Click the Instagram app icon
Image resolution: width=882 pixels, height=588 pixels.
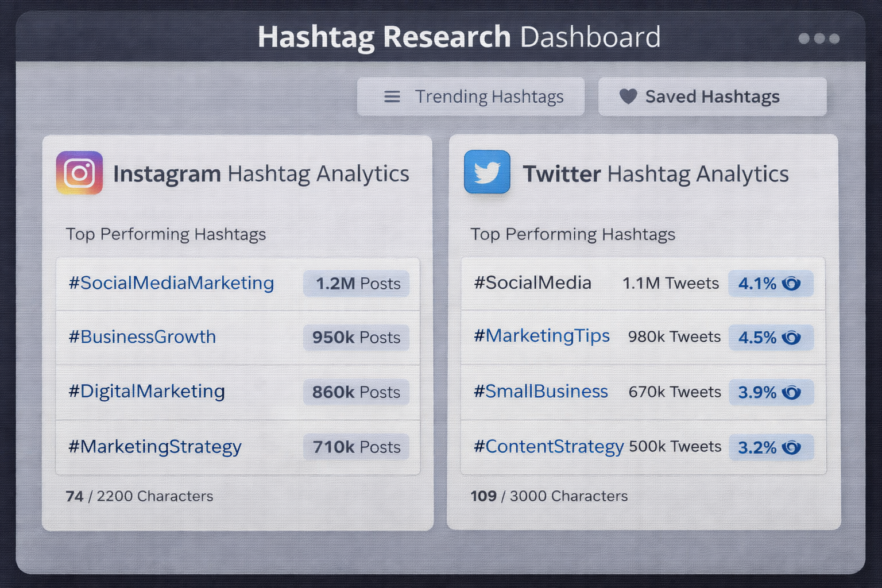click(x=78, y=172)
